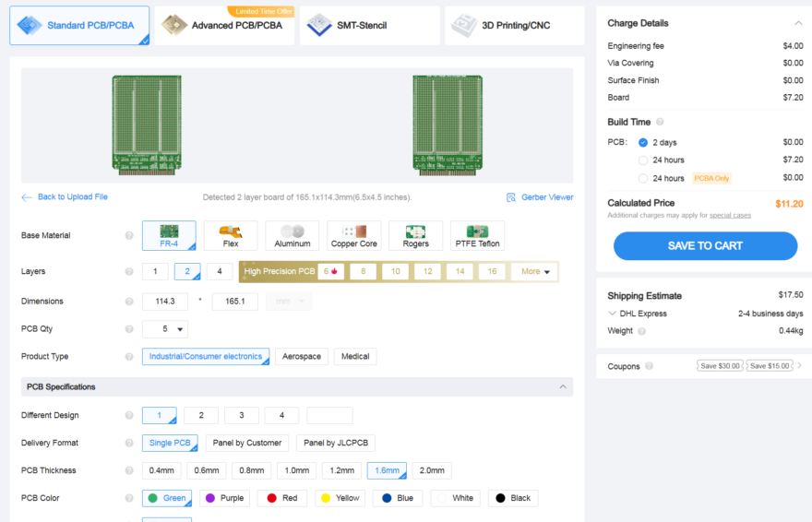Collapse the PCB Specifications section
The width and height of the screenshot is (812, 522).
(x=563, y=387)
